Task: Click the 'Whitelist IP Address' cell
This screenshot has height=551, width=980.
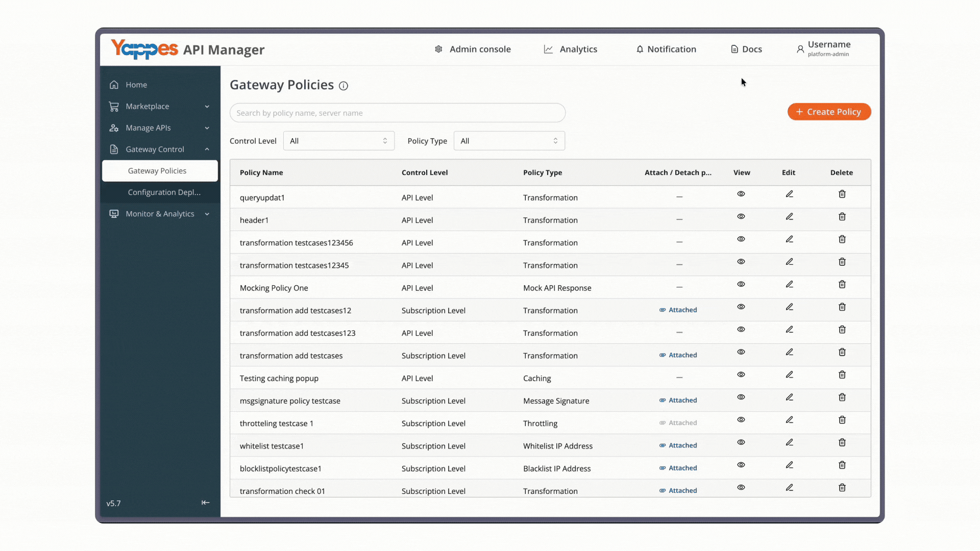Action: tap(558, 446)
